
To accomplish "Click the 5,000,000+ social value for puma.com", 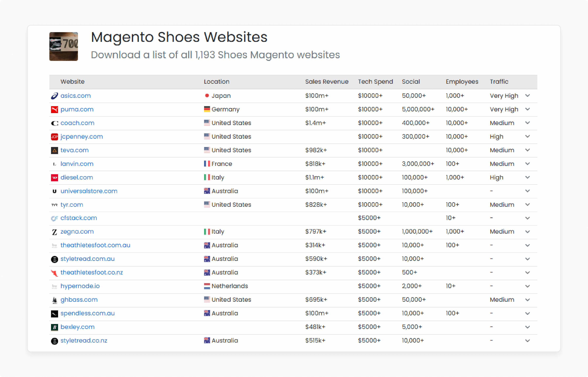I will pyautogui.click(x=418, y=109).
